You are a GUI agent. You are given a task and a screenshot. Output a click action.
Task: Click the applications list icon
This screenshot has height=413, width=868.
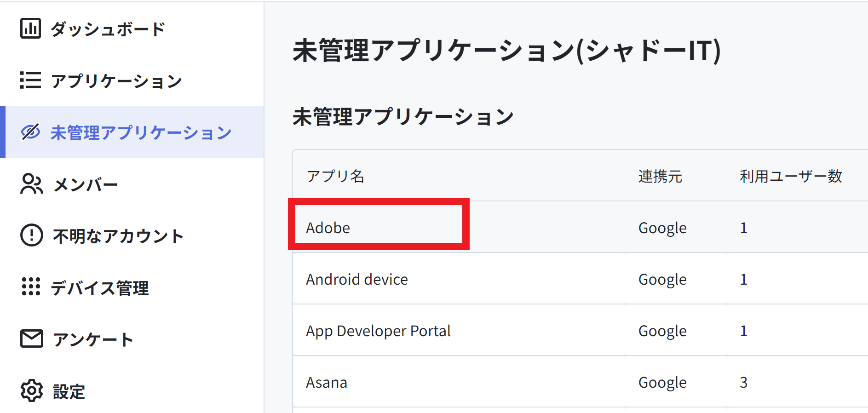(x=30, y=80)
